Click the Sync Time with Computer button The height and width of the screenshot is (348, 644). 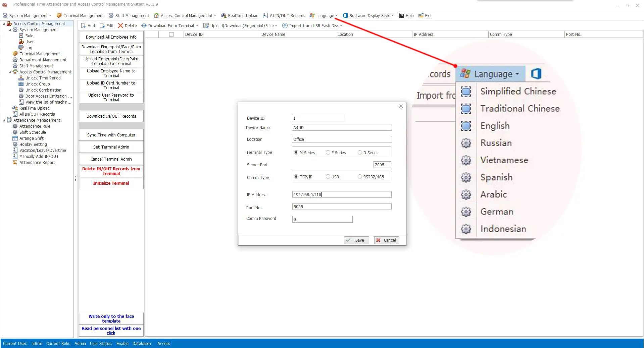click(x=111, y=135)
